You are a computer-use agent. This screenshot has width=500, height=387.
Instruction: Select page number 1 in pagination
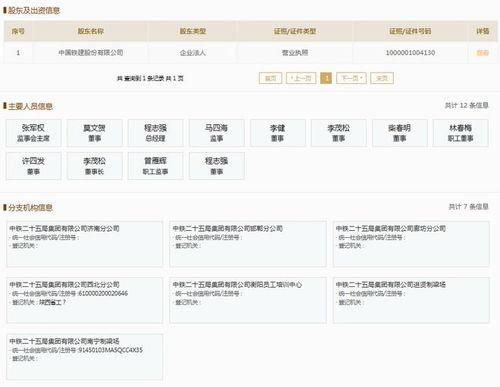tap(326, 78)
